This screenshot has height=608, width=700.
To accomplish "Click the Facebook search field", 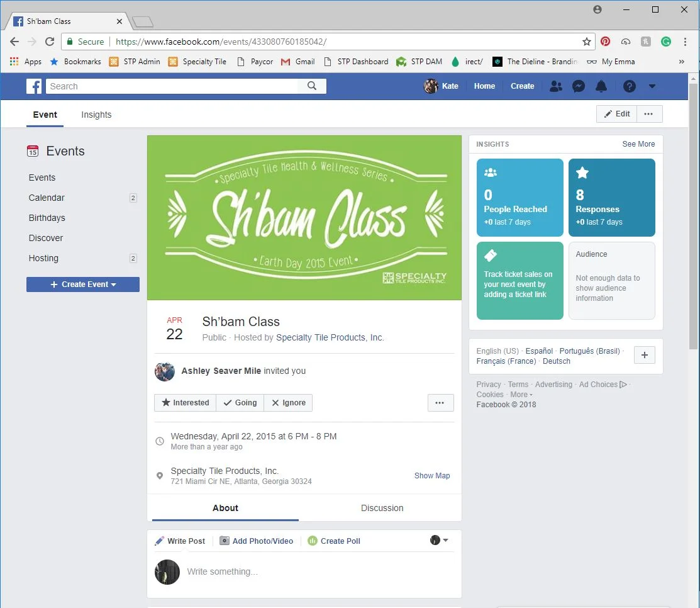I will 172,86.
